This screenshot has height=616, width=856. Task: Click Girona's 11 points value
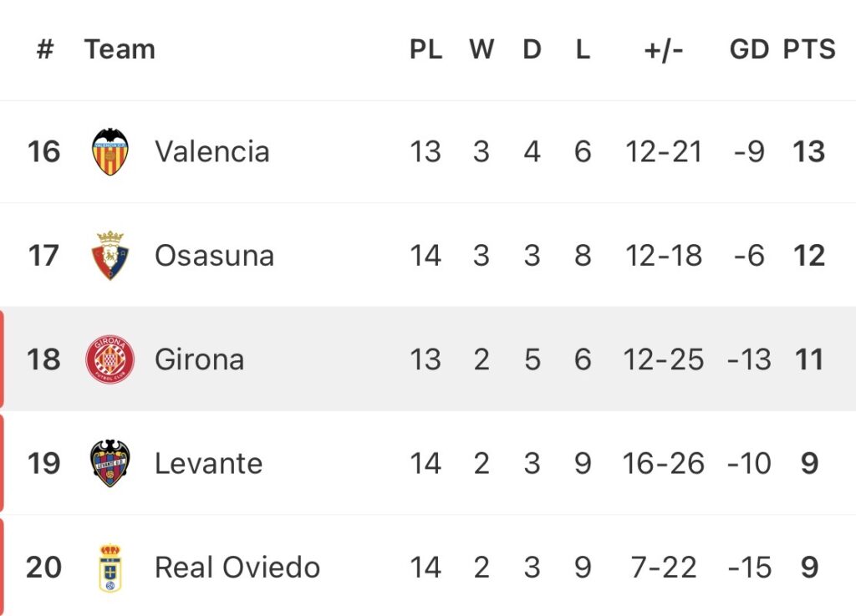coord(808,359)
